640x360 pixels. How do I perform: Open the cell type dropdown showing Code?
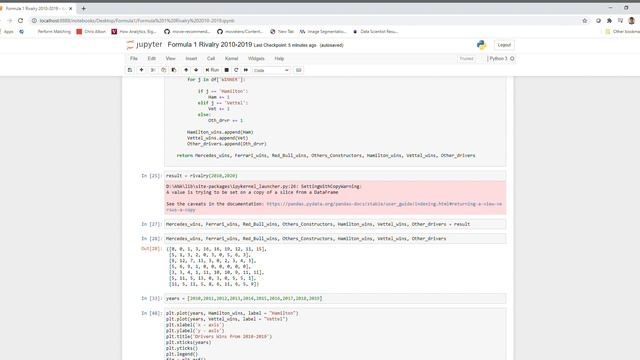271,70
